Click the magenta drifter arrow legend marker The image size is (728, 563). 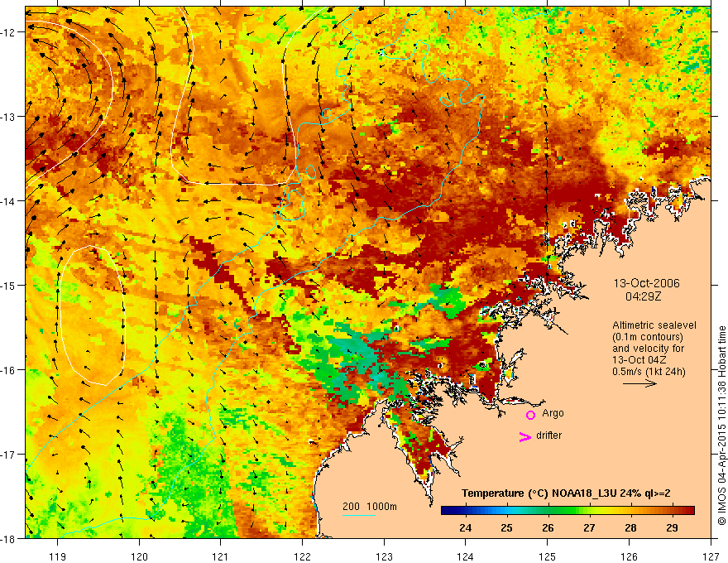525,436
